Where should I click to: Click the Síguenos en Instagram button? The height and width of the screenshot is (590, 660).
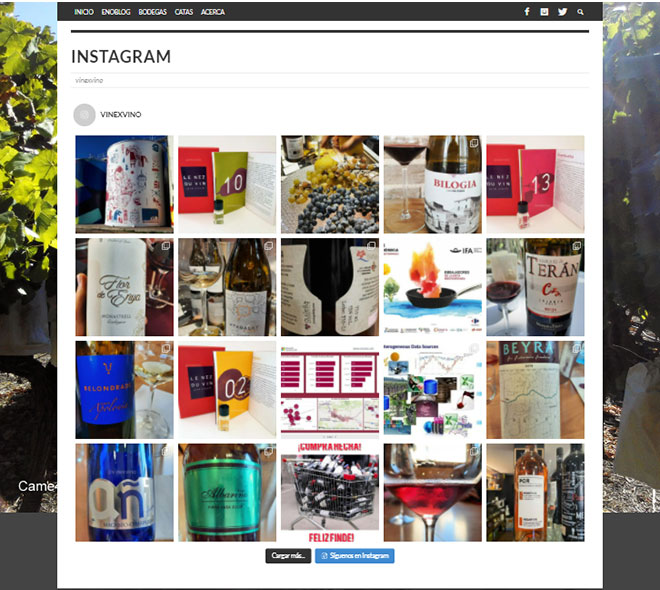355,556
